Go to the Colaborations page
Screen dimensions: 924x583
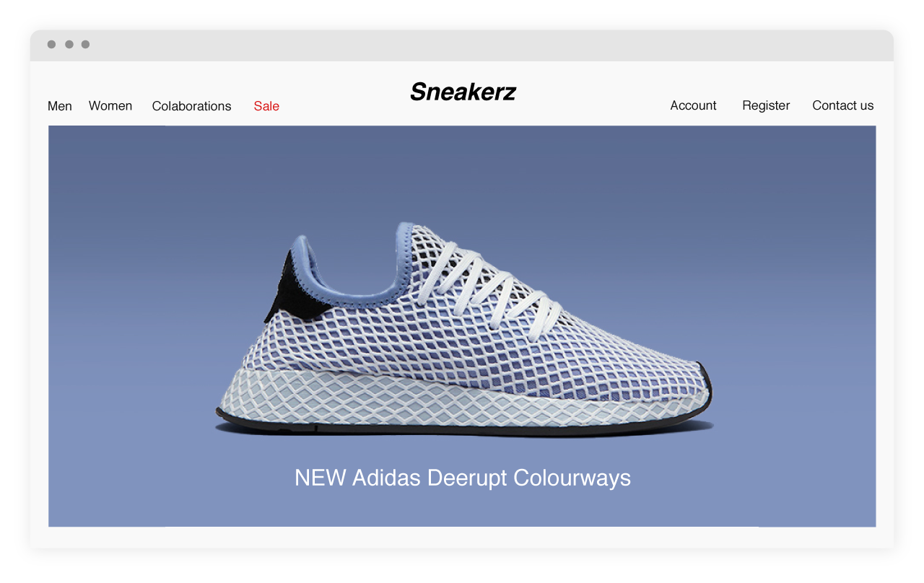click(191, 106)
